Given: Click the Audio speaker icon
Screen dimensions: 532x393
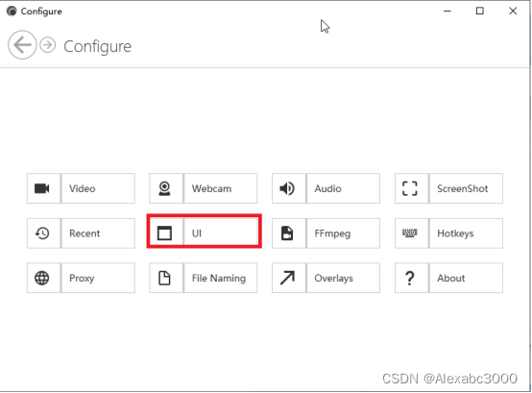Looking at the screenshot, I should click(x=287, y=188).
